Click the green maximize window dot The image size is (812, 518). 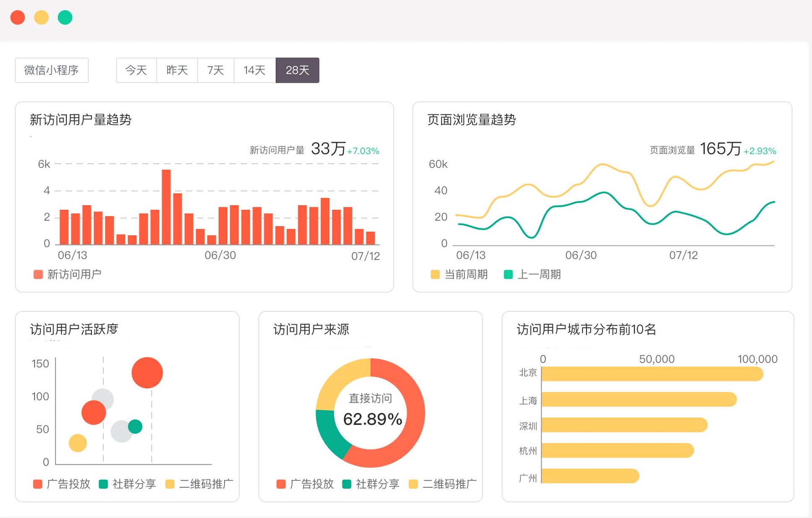pyautogui.click(x=65, y=18)
